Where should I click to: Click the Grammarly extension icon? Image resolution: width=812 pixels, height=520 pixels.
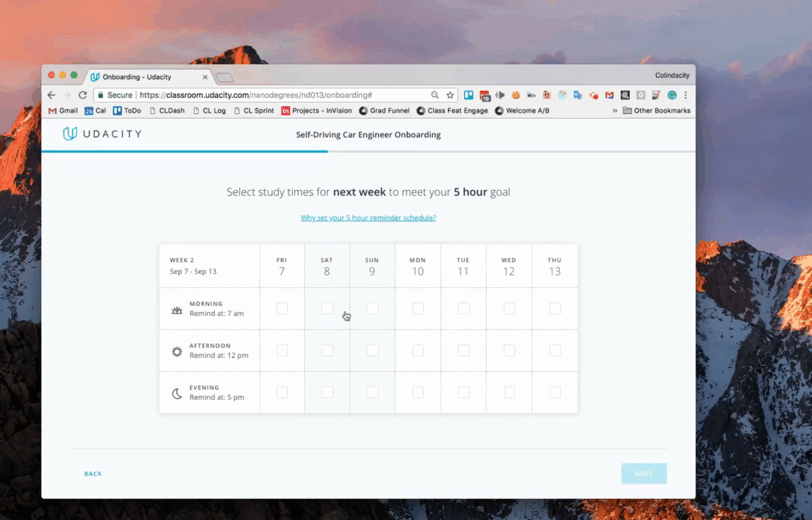click(672, 94)
